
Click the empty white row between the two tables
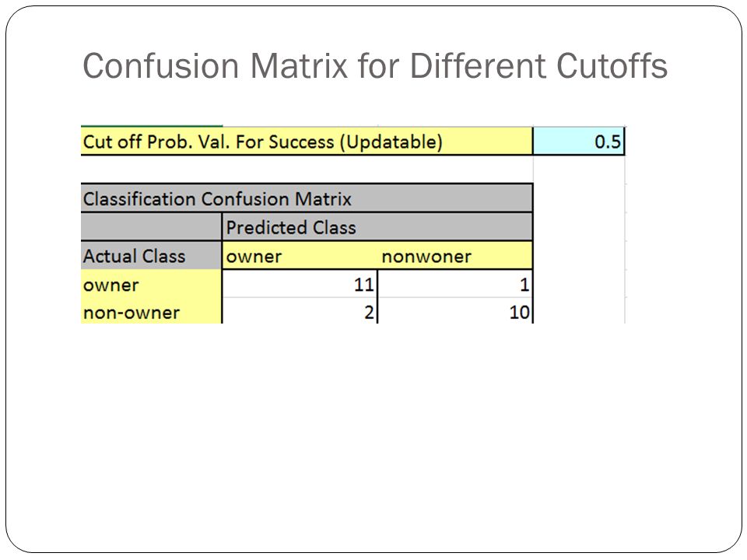(307, 170)
